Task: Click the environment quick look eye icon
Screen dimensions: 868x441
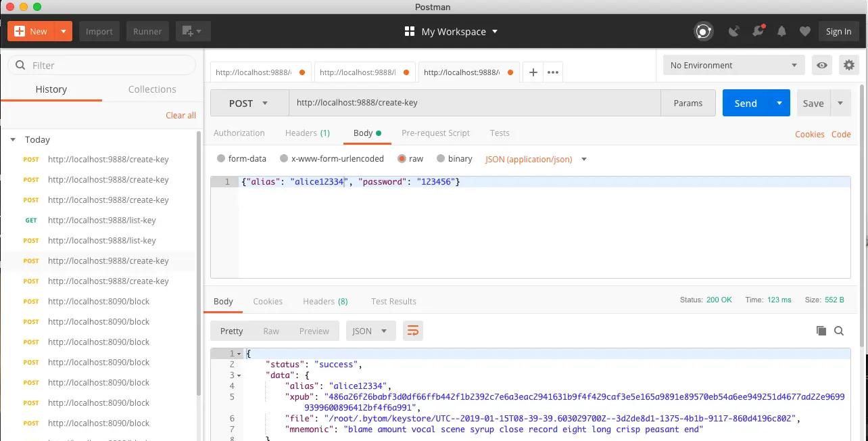Action: coord(822,65)
